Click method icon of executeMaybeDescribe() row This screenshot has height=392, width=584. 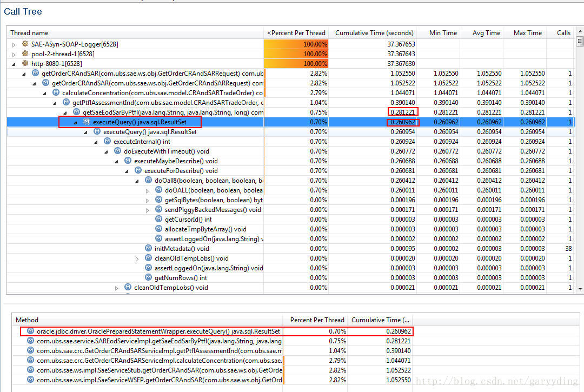(x=128, y=161)
